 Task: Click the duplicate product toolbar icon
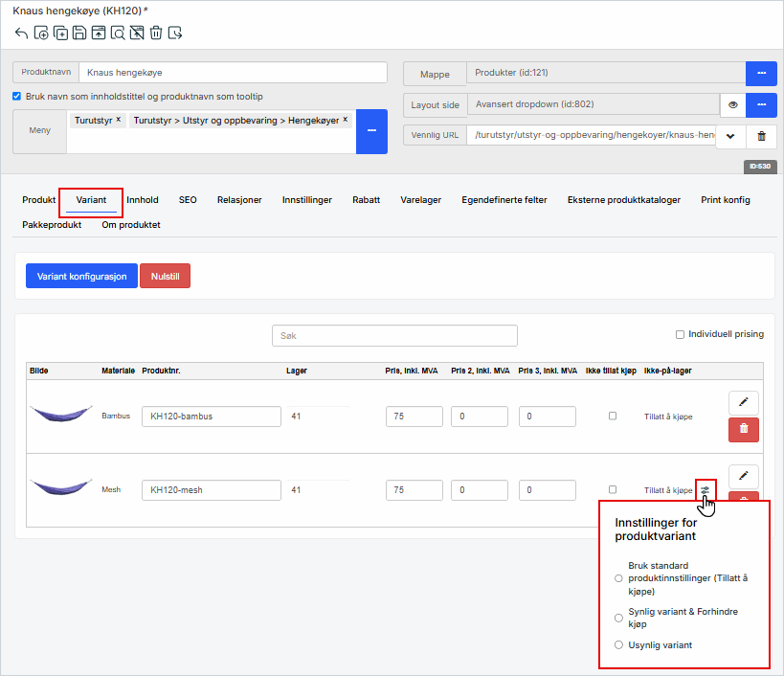[x=60, y=34]
